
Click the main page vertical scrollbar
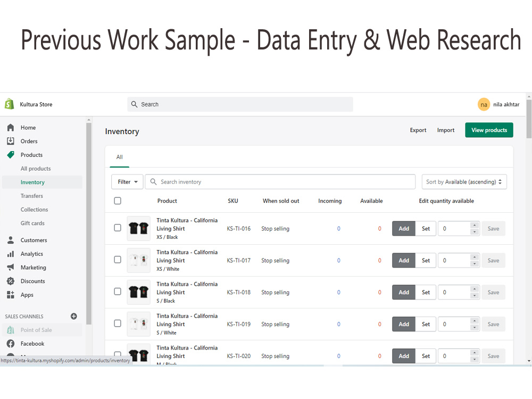pos(529,119)
